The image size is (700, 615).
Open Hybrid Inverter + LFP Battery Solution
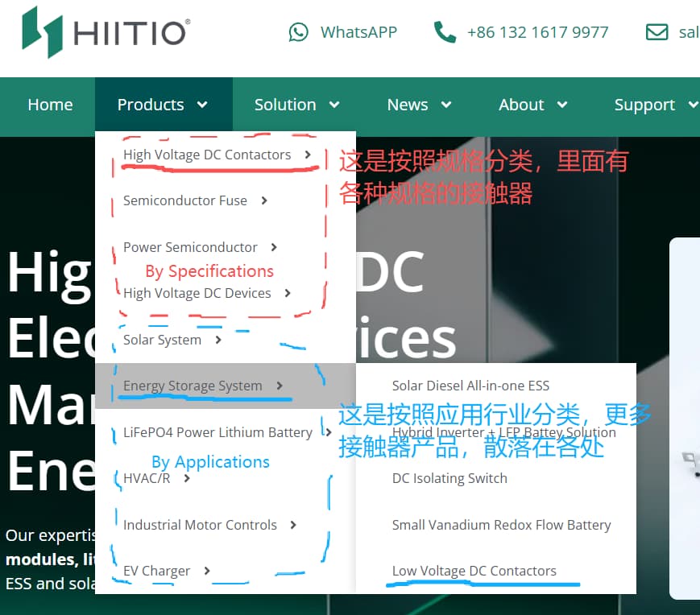pos(504,432)
